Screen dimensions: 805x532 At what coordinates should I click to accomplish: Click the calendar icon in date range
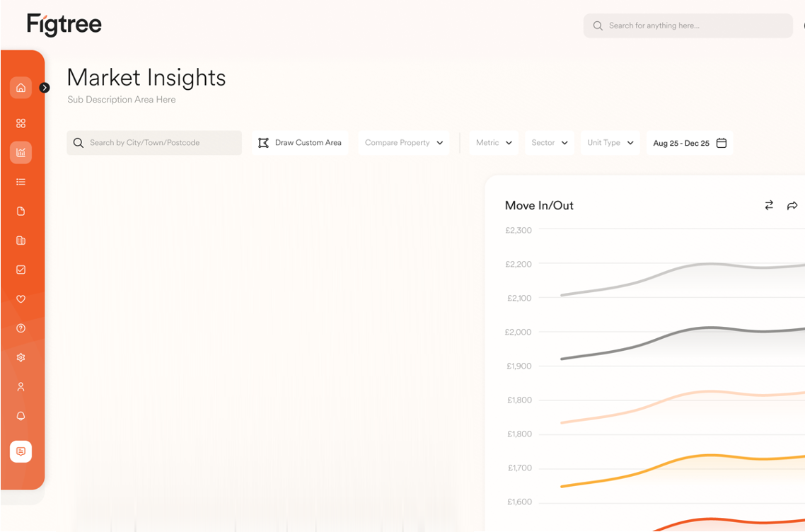pyautogui.click(x=722, y=143)
